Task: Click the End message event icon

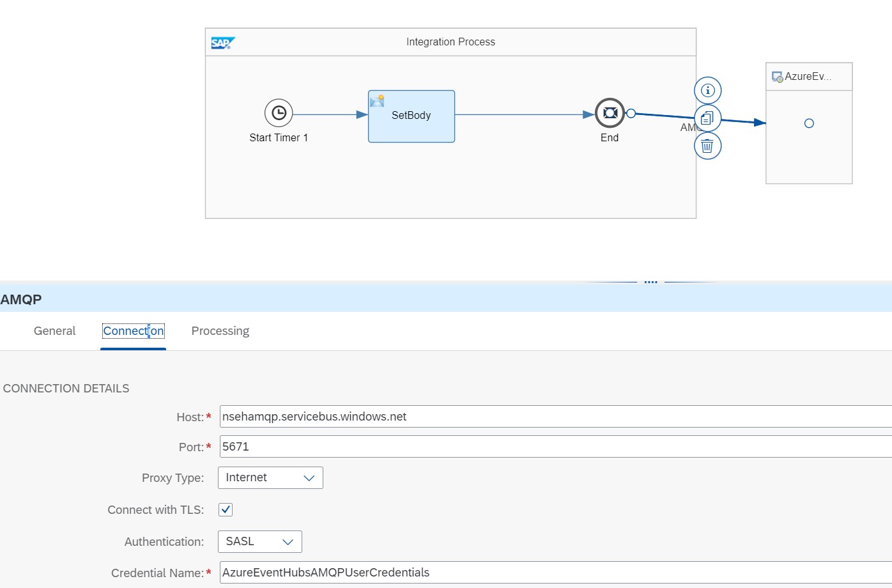Action: click(x=610, y=113)
